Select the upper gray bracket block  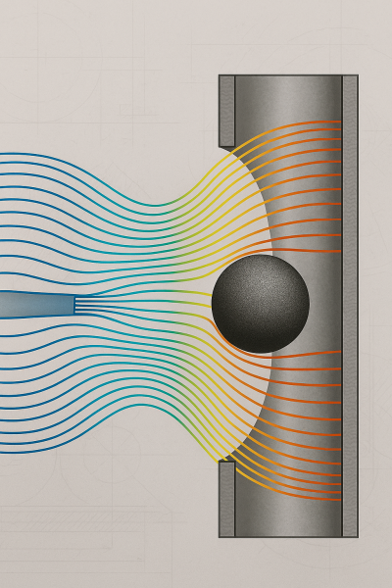click(227, 111)
